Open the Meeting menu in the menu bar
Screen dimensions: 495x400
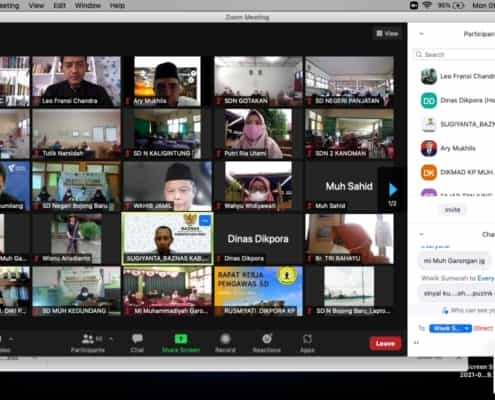coord(9,5)
